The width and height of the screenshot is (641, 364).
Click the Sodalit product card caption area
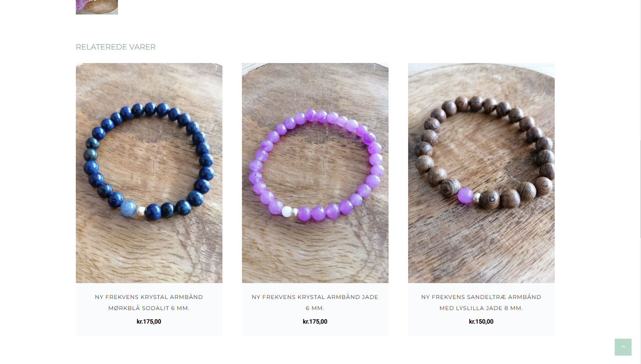[149, 309]
